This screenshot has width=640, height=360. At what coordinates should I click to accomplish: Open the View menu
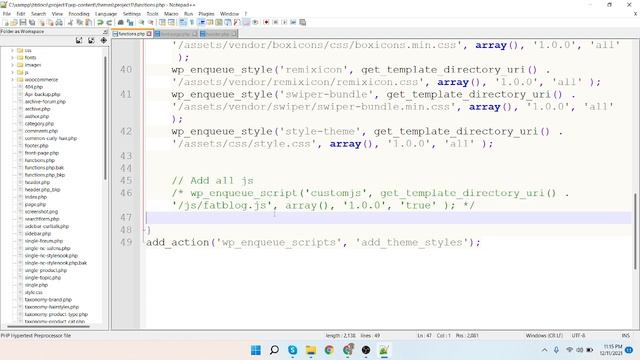[57, 14]
